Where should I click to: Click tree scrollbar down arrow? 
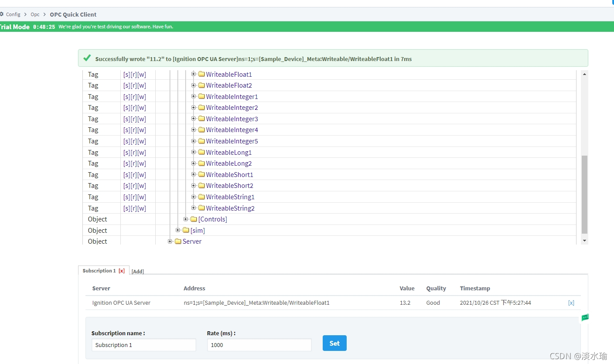click(585, 240)
